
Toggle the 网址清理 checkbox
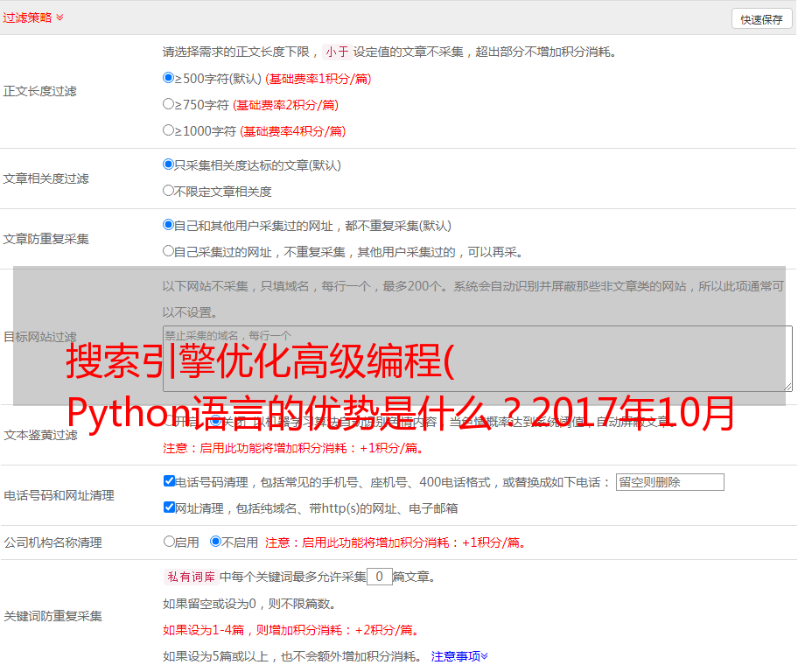coord(170,507)
